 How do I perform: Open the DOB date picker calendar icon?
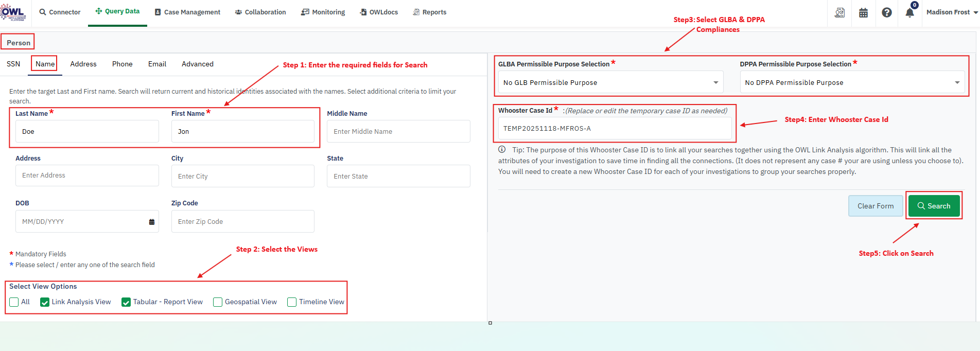coord(152,222)
